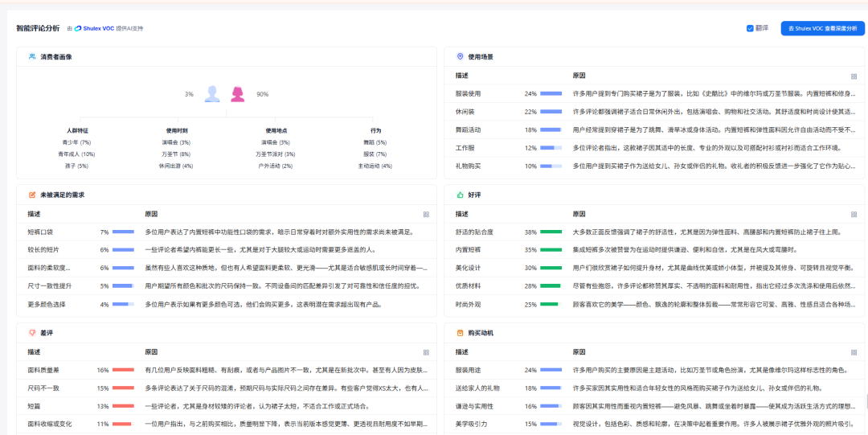868x435 pixels.
Task: Click the 主动运动 (4%) behavior entry
Action: [375, 166]
